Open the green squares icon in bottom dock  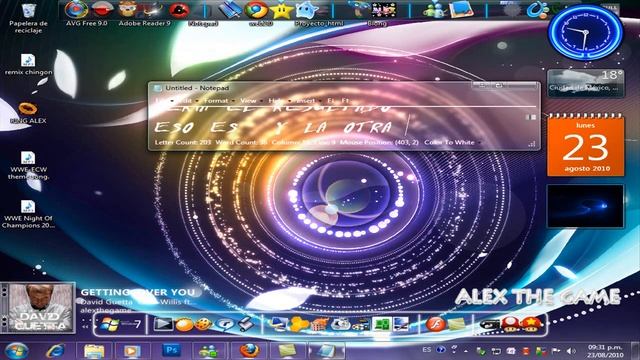(382, 325)
